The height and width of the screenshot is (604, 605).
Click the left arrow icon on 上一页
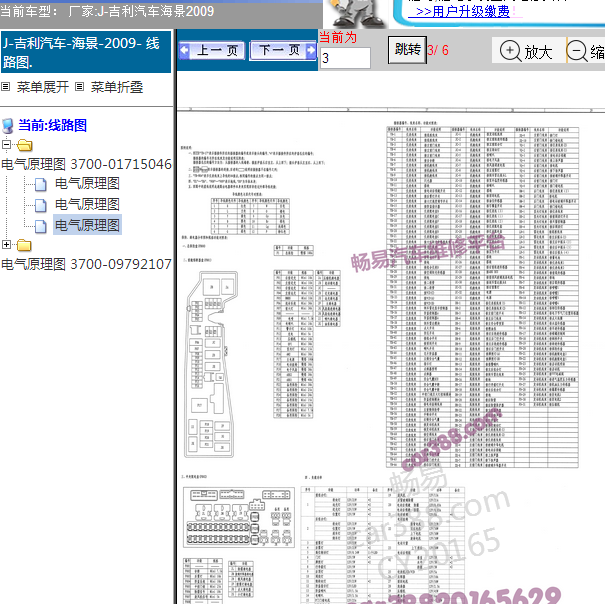point(185,50)
